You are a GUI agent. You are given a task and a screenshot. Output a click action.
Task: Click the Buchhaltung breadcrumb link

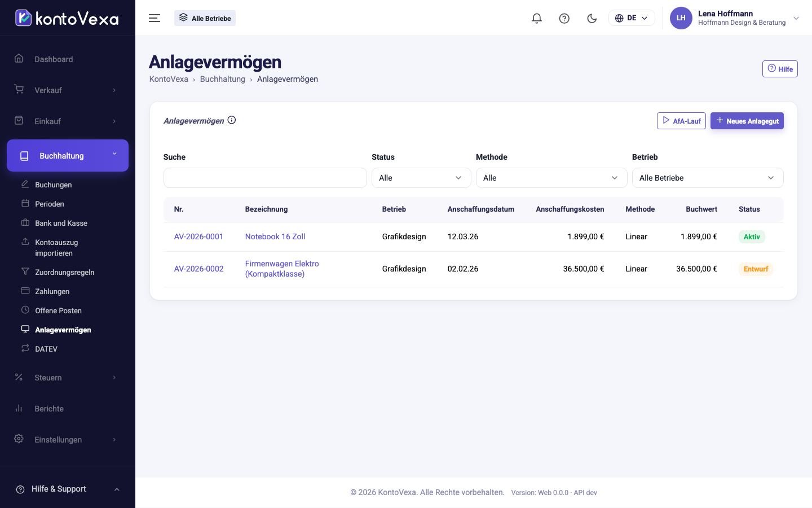[223, 79]
